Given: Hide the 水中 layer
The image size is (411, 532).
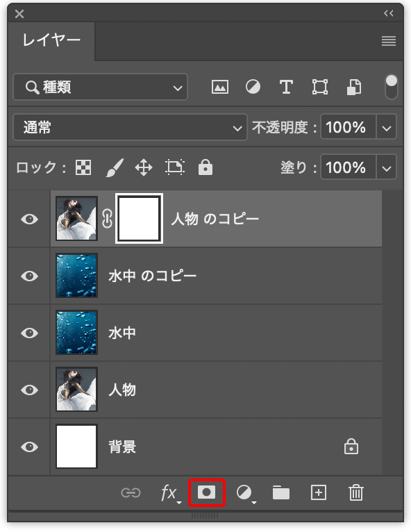Looking at the screenshot, I should click(x=29, y=333).
